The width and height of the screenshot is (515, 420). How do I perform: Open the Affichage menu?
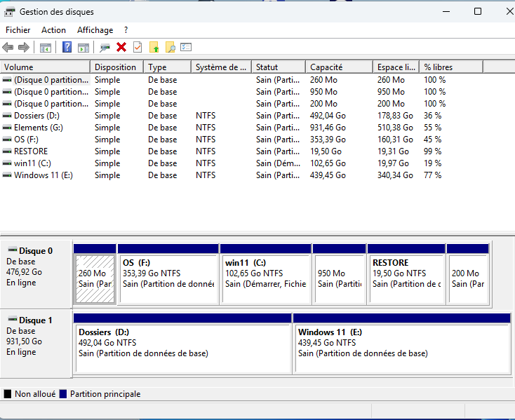tap(95, 30)
